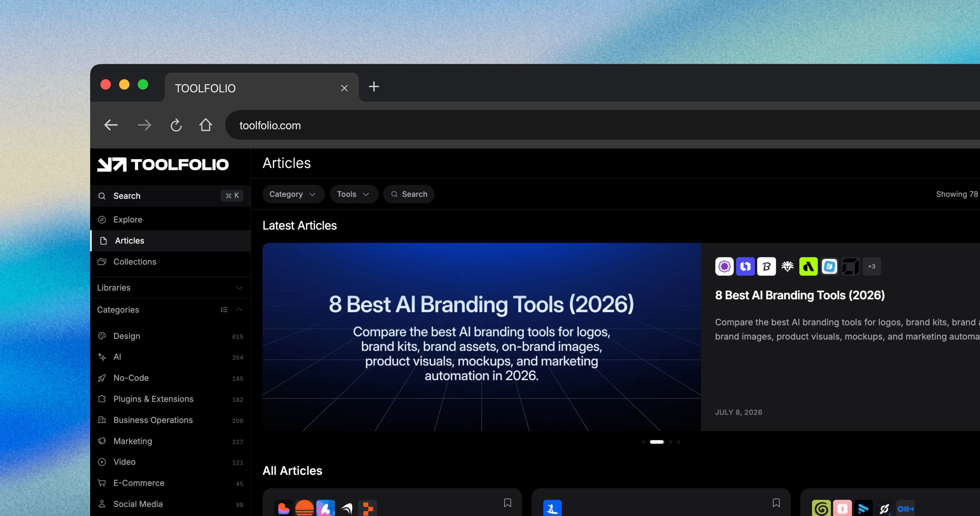The image size is (980, 516).
Task: Click the light blue square tool icon
Action: click(x=829, y=266)
